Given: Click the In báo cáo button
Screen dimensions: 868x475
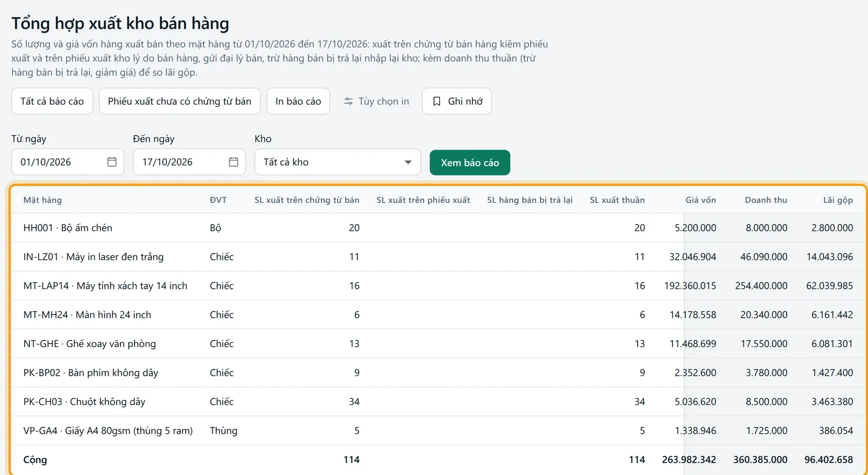Looking at the screenshot, I should tap(298, 101).
